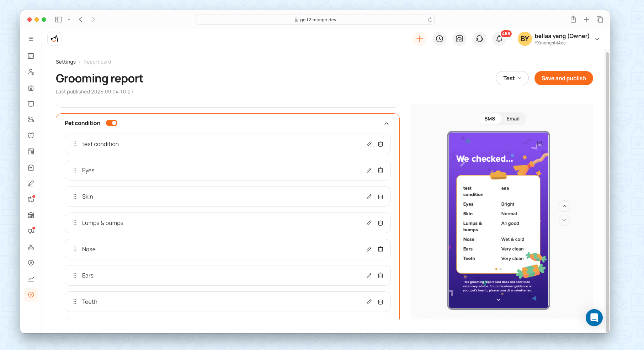The width and height of the screenshot is (644, 350).
Task: Click the orange plus create button
Action: 419,39
